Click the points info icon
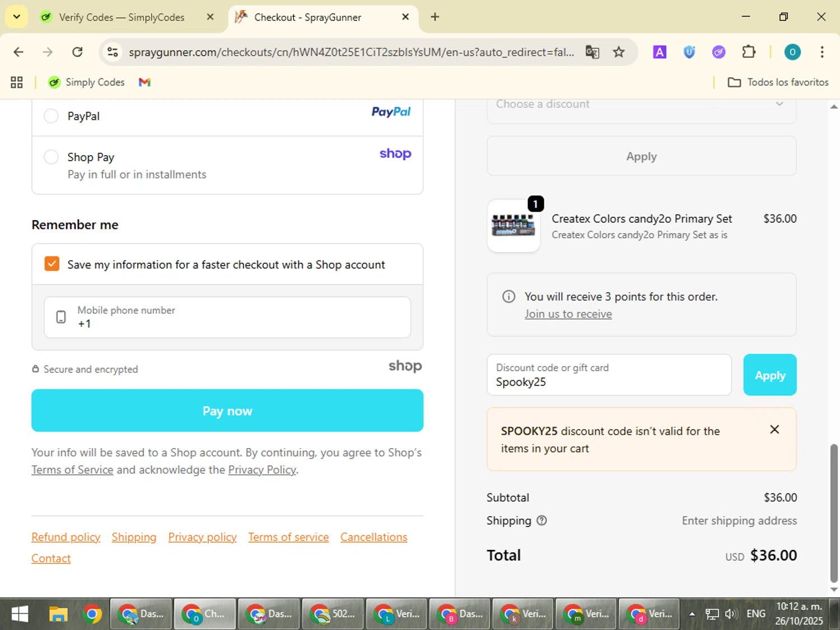This screenshot has height=630, width=840. pos(508,296)
